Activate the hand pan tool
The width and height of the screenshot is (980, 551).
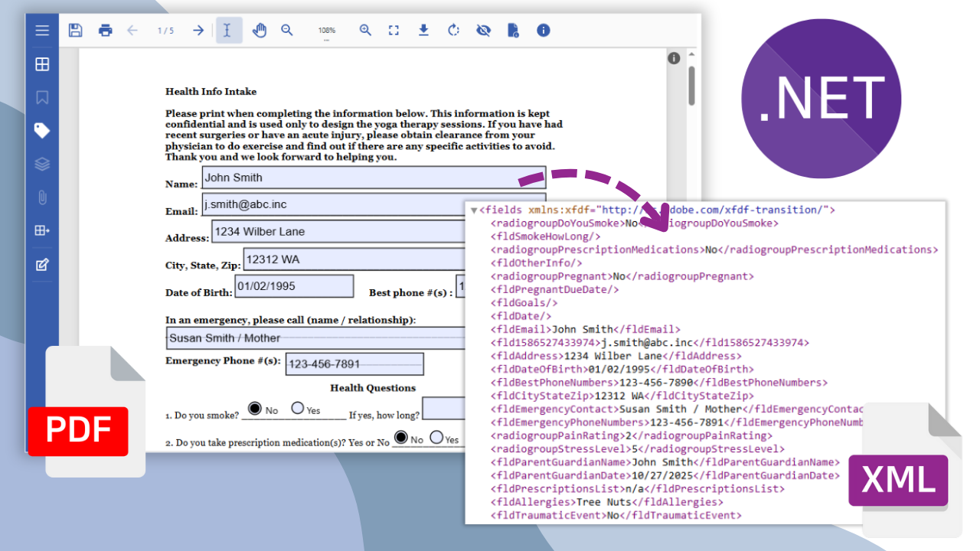(x=260, y=31)
